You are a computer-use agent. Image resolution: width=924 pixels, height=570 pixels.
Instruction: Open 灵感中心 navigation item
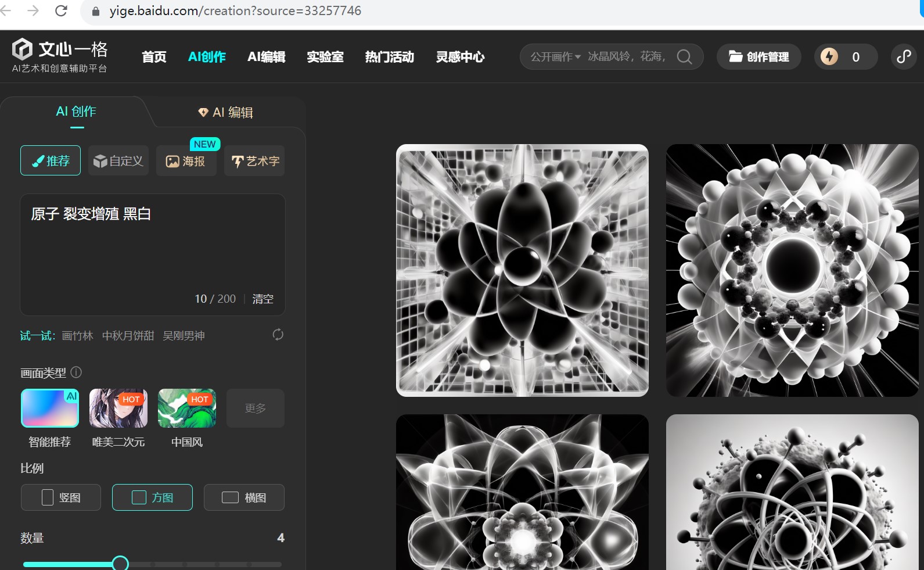tap(460, 57)
